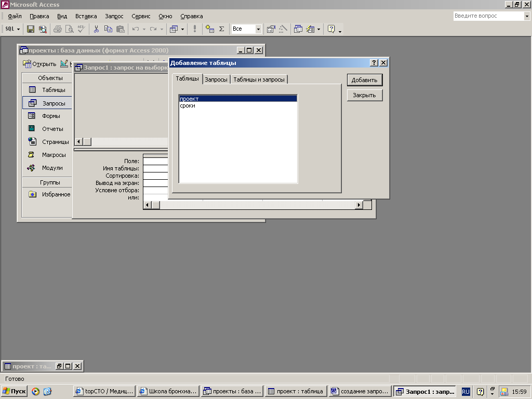Click the Build expression toolbar icon

pyautogui.click(x=283, y=29)
